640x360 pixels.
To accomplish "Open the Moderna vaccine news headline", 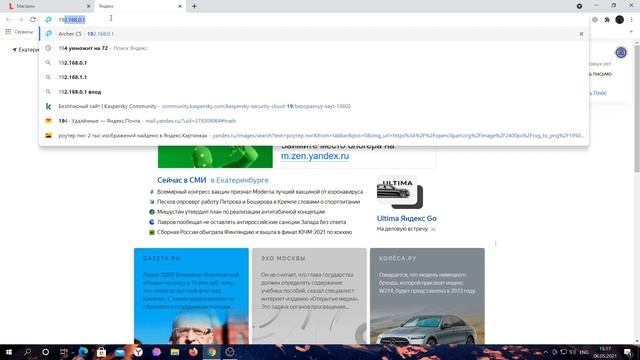I will 260,192.
